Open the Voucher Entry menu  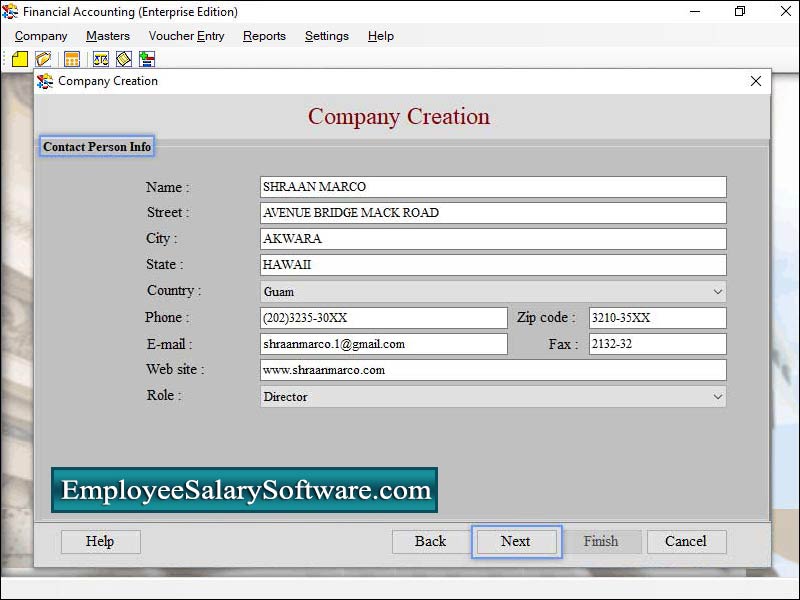coord(186,36)
